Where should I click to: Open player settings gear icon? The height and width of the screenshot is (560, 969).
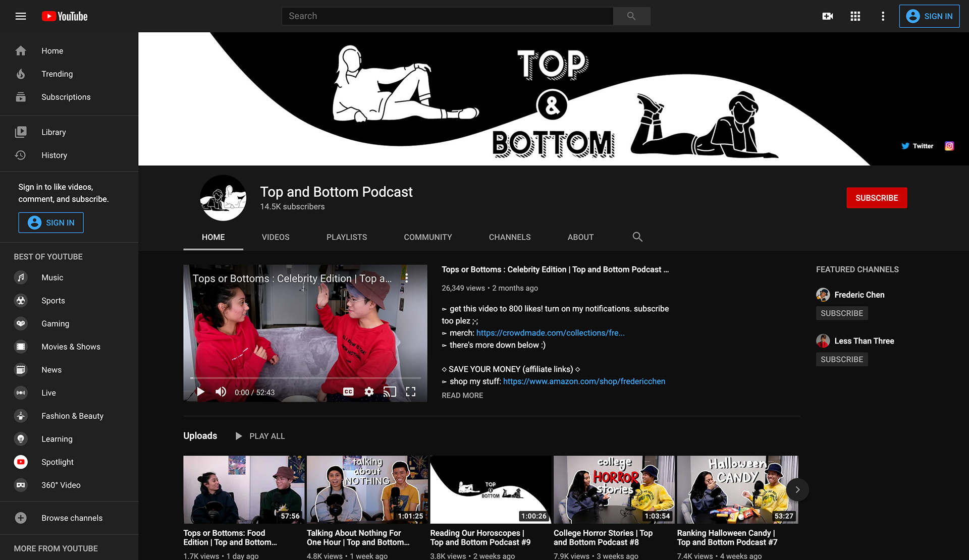[x=369, y=392]
